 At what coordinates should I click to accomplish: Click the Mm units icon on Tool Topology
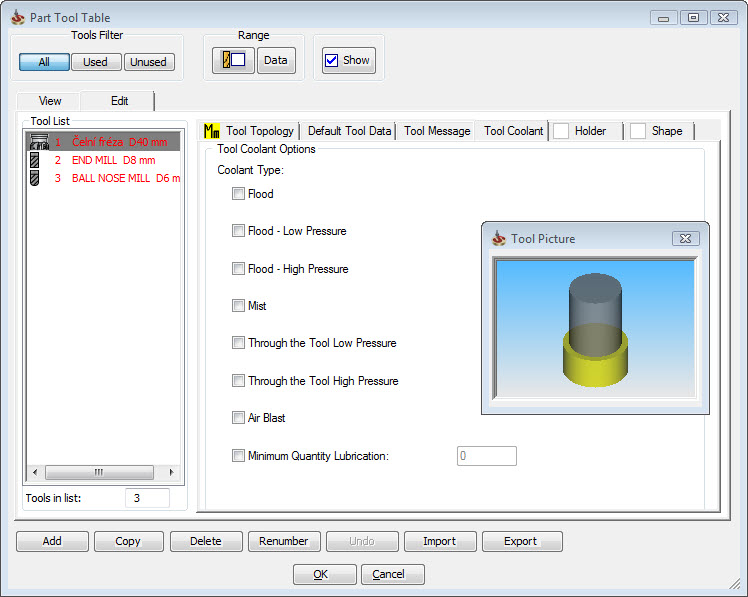click(211, 131)
